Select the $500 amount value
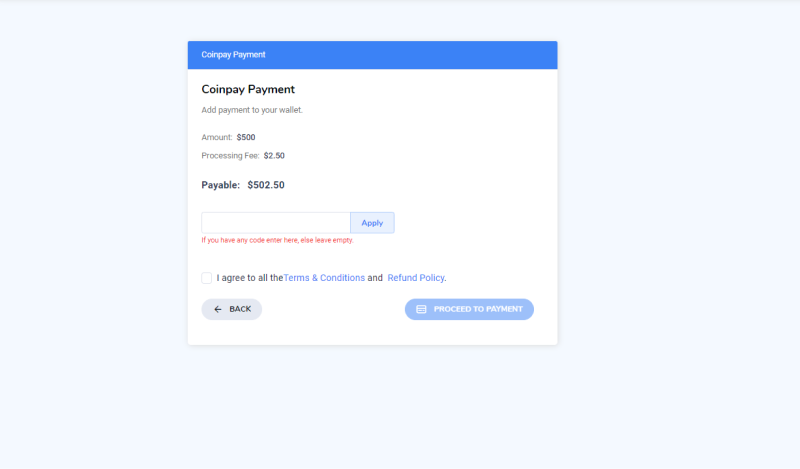The width and height of the screenshot is (800, 469). [x=246, y=137]
